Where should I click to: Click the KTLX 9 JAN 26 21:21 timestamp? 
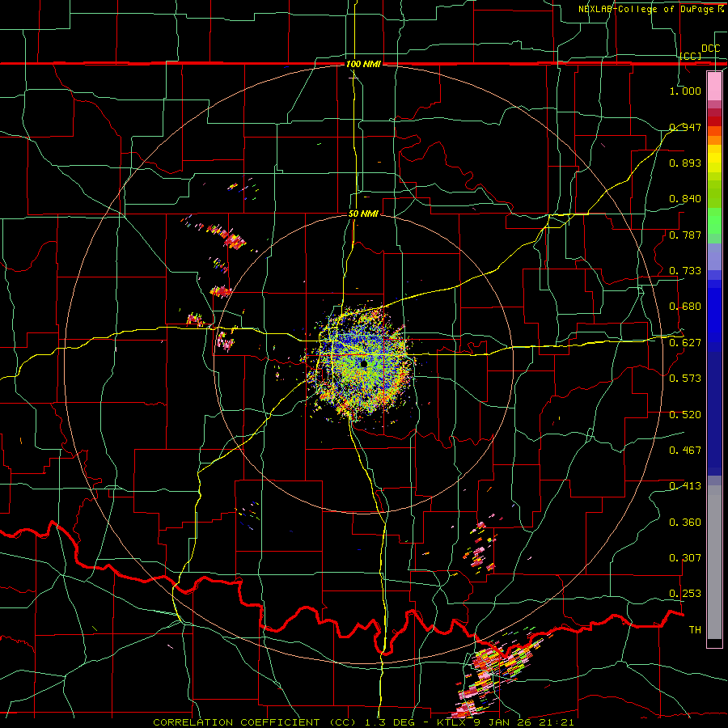tap(506, 722)
